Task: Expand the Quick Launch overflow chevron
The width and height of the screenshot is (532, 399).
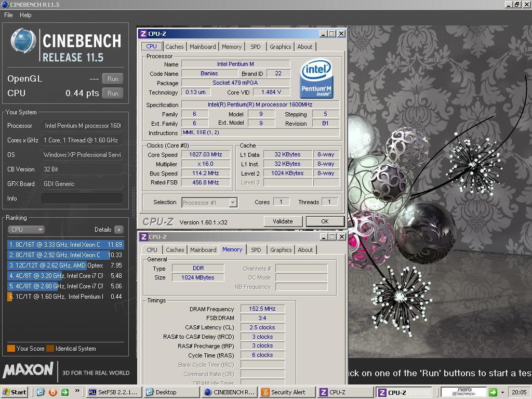Action: 77,391
